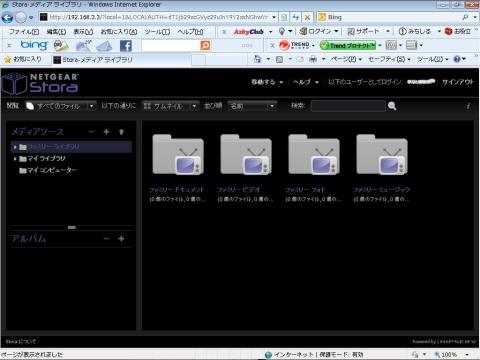The width and height of the screenshot is (480, 360).
Task: Click in the Stora search input field
Action: point(348,106)
